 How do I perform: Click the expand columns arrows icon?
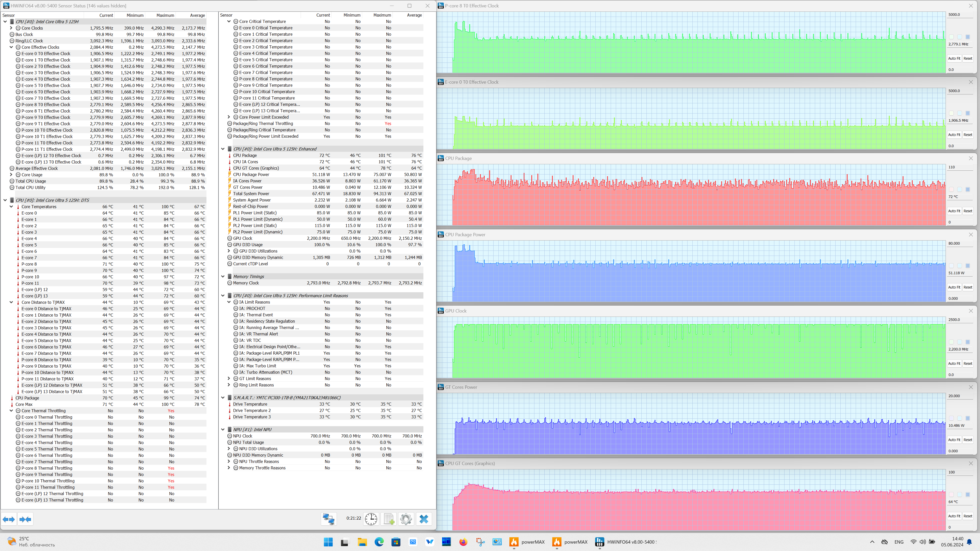[9, 519]
